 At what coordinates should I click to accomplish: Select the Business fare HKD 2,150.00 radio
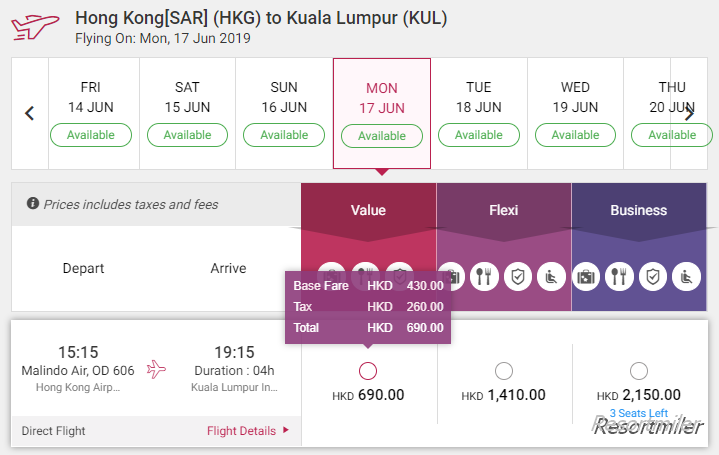[639, 371]
